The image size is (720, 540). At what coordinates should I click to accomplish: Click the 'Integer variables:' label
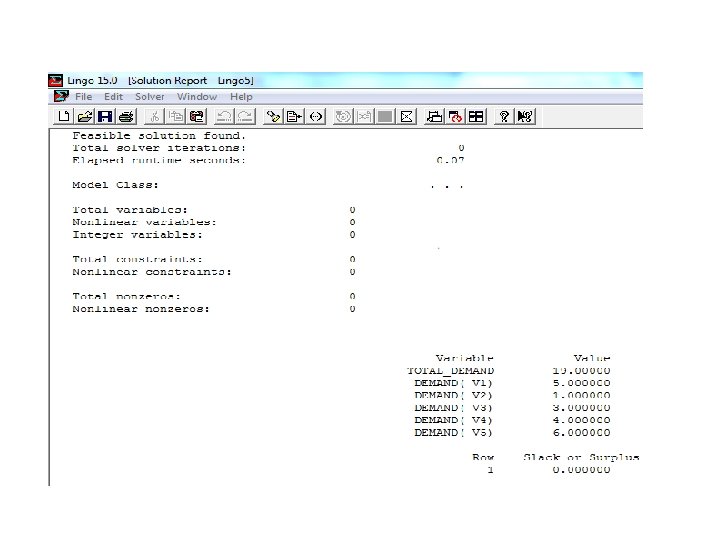137,235
